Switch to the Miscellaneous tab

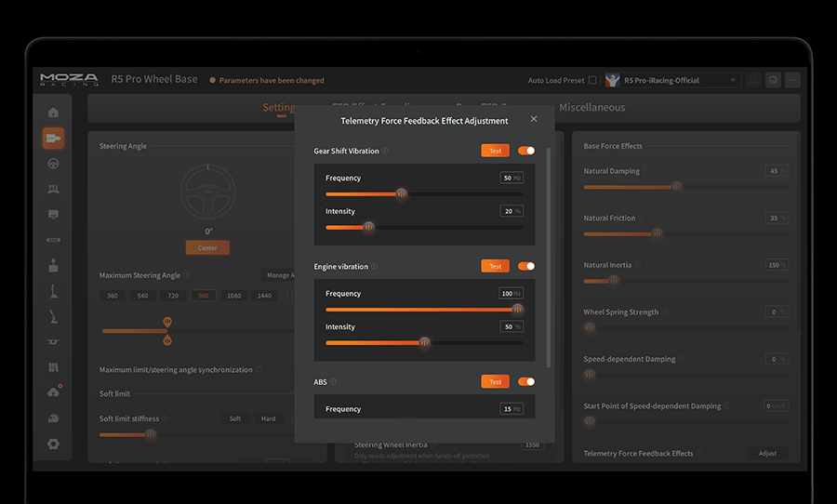pyautogui.click(x=592, y=107)
